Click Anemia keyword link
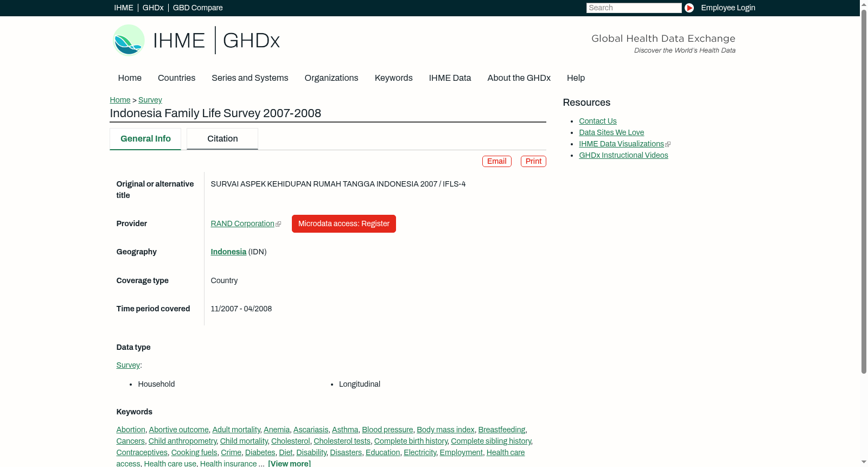This screenshot has height=467, width=868. click(x=277, y=430)
